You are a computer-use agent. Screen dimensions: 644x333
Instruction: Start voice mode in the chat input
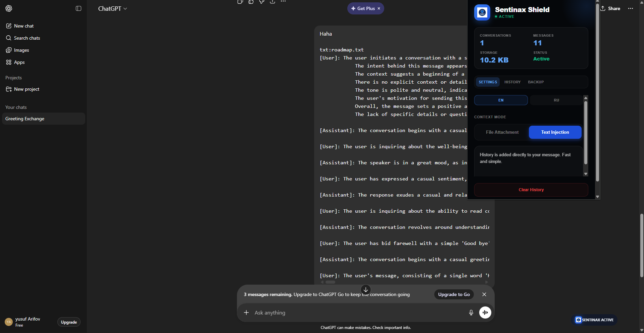tap(485, 313)
